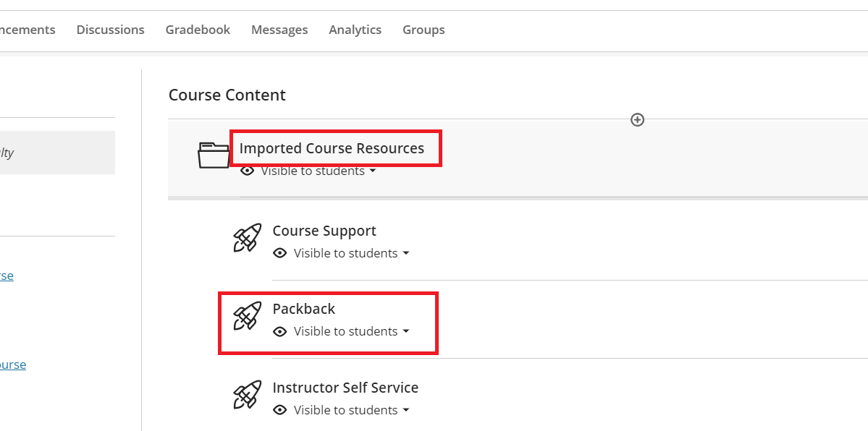Screen dimensions: 868x431
Task: Open Packback visibility dropdown arrow
Action: pyautogui.click(x=406, y=331)
